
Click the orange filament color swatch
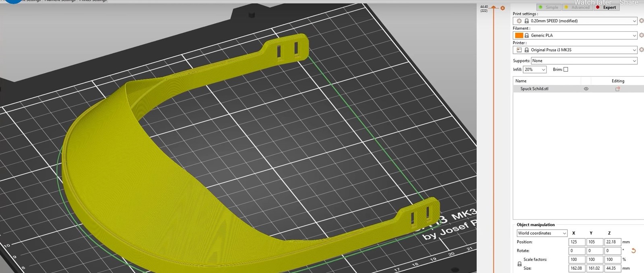coord(519,35)
